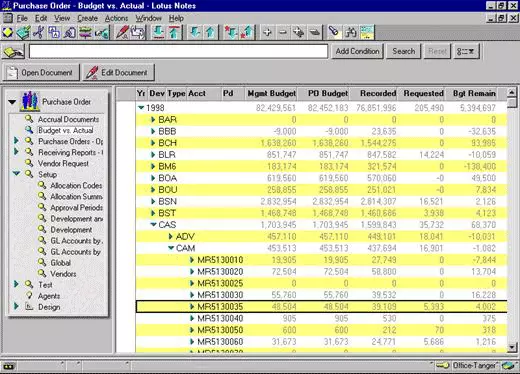Click the blue down arrow Next icon
Image resolution: width=520 pixels, height=374 pixels.
click(195, 33)
